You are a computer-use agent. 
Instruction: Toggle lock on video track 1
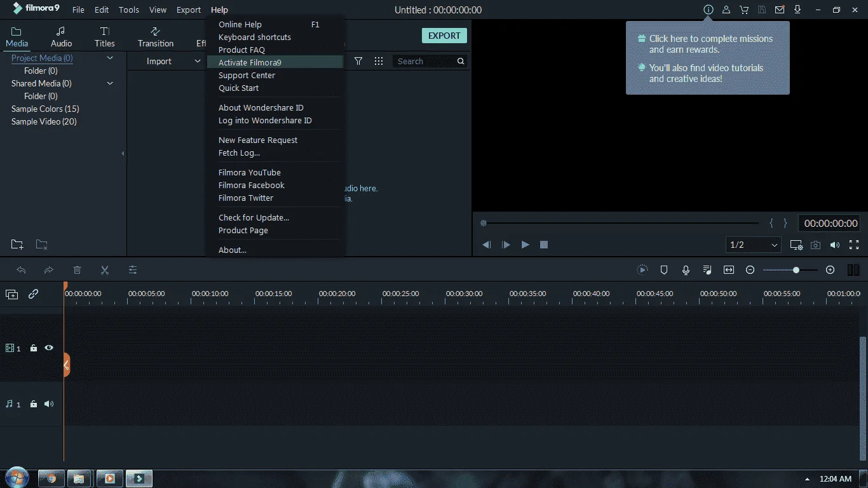click(x=34, y=348)
